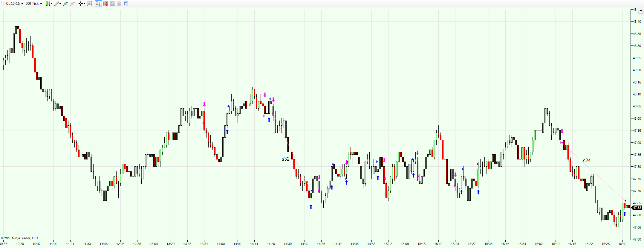
Task: Expand the drawing tools dropdown arrow
Action: pyautogui.click(x=60, y=4)
